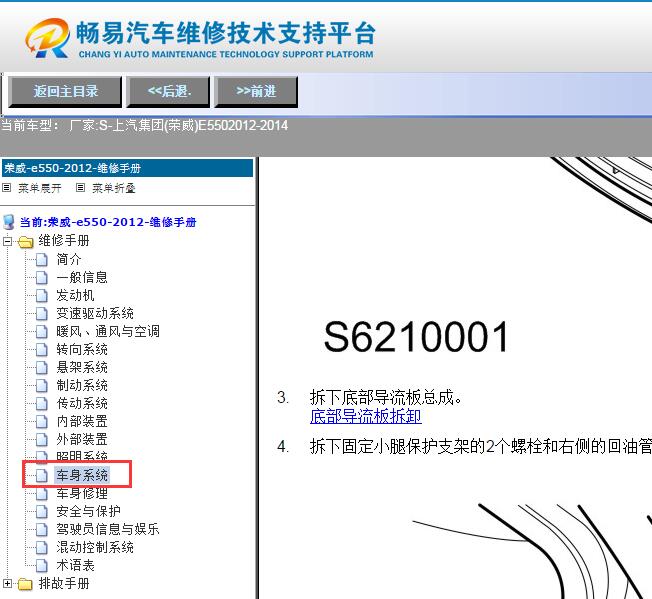Click the page icon next to 驾驶员信息与娱乐
This screenshot has height=599, width=652.
click(x=42, y=529)
